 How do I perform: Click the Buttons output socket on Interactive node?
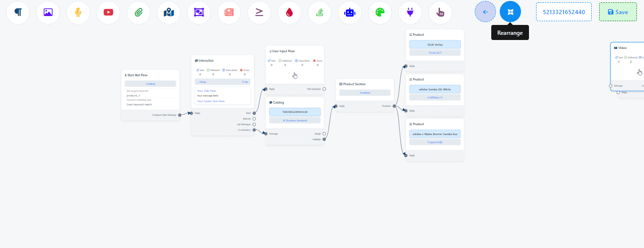tap(254, 119)
